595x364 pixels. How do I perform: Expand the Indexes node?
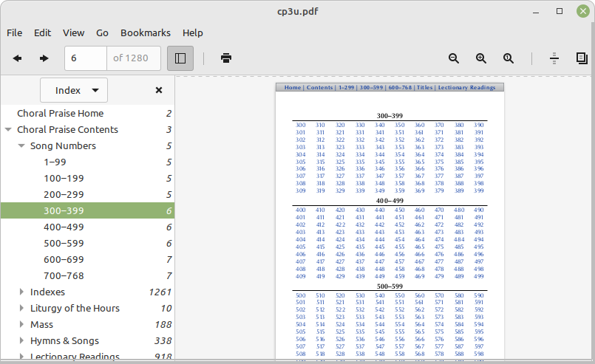21,292
